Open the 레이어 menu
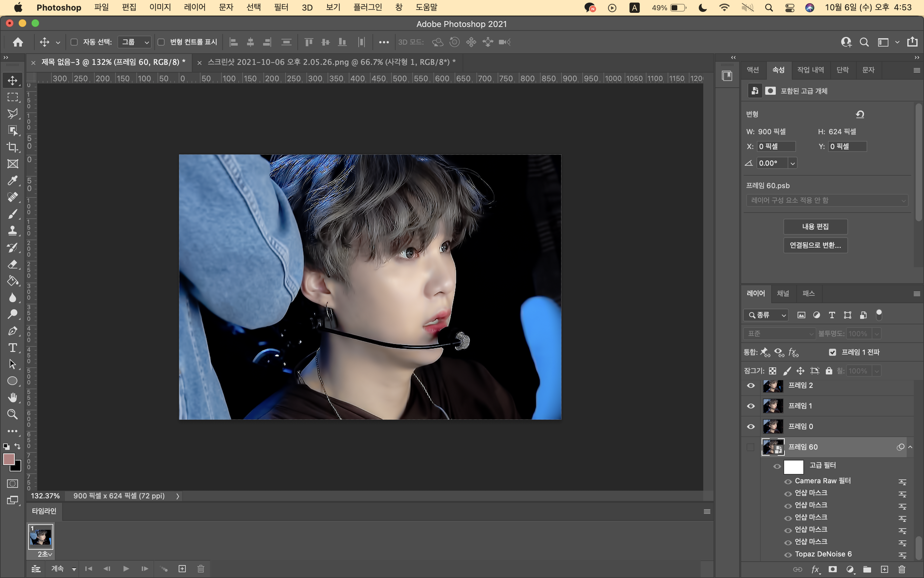The height and width of the screenshot is (578, 924). [x=195, y=7]
